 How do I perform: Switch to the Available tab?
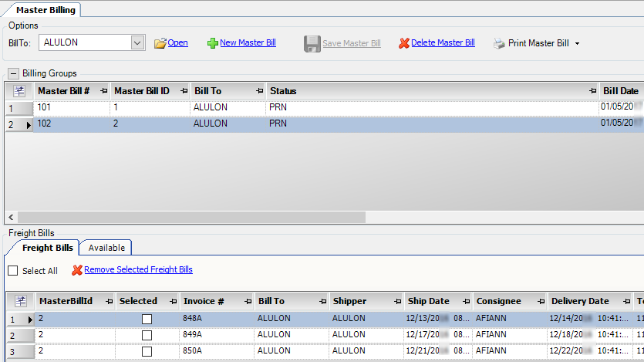[x=106, y=248]
